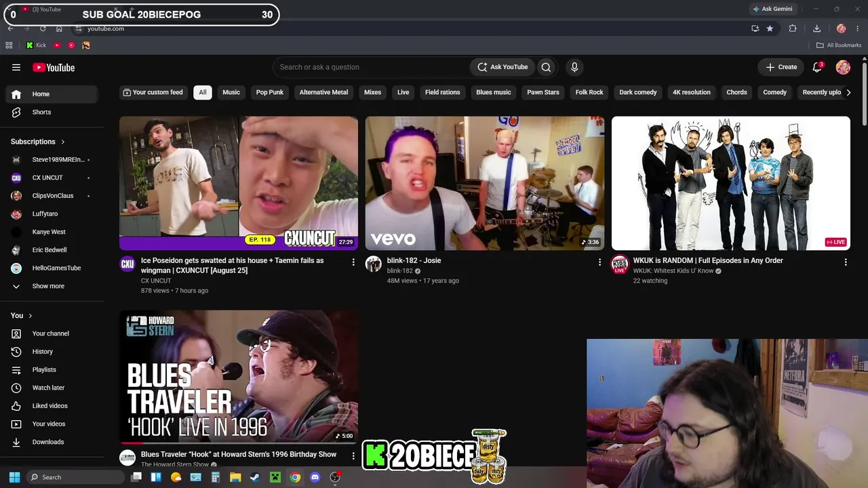Expand the Subscriptions section chevron

[x=63, y=142]
